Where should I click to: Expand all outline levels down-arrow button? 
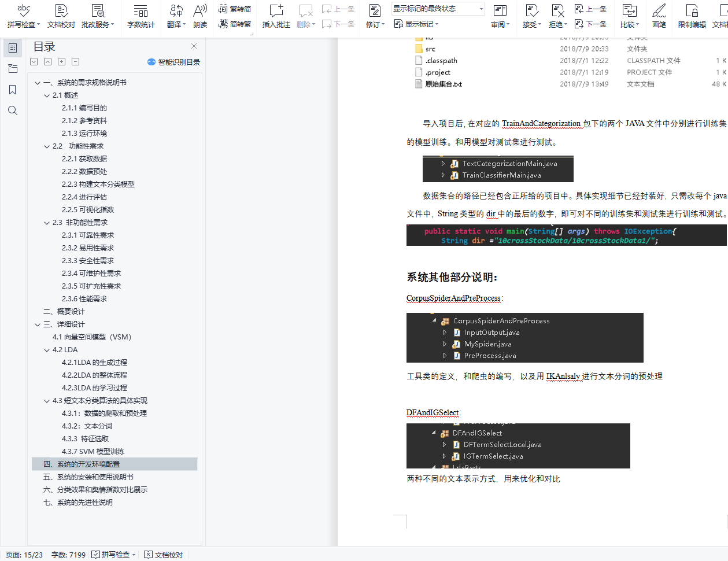34,62
